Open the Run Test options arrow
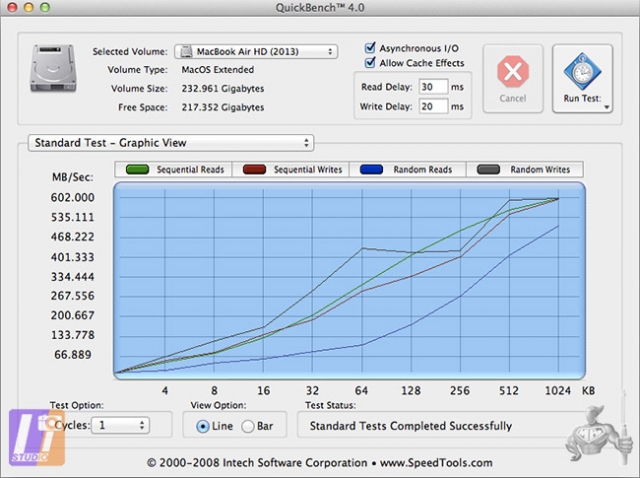Screen dimensions: 640x478 [x=607, y=107]
